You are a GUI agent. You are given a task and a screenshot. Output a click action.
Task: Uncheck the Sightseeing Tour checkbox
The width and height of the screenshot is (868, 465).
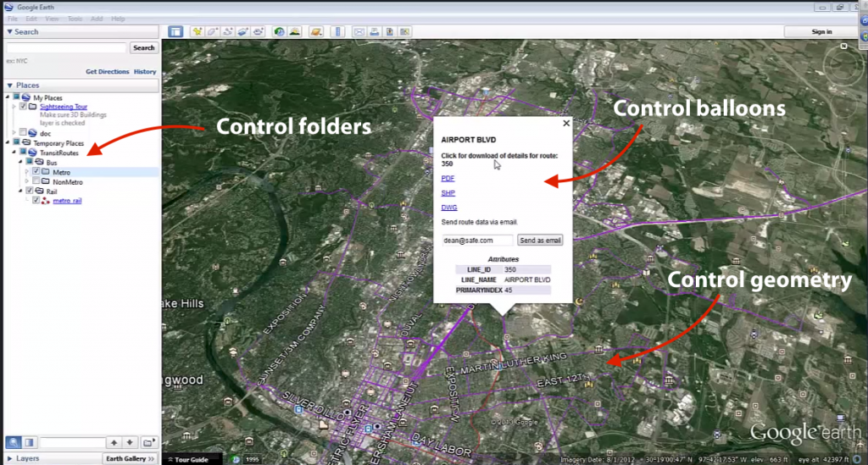[x=23, y=107]
